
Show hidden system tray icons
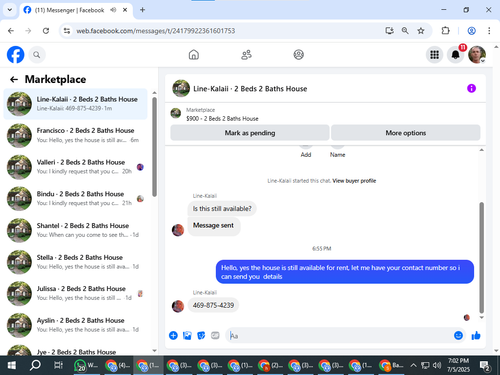point(413,365)
